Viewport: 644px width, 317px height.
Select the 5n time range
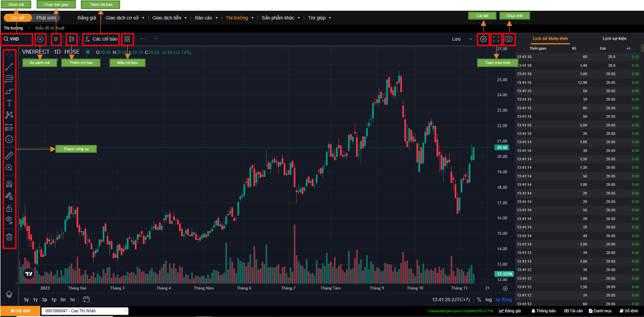tap(63, 300)
